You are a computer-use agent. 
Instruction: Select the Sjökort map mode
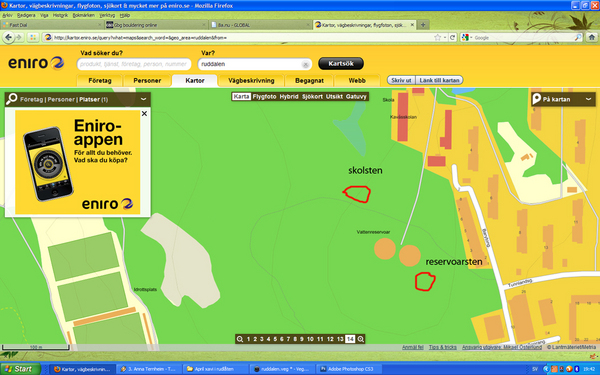point(312,96)
